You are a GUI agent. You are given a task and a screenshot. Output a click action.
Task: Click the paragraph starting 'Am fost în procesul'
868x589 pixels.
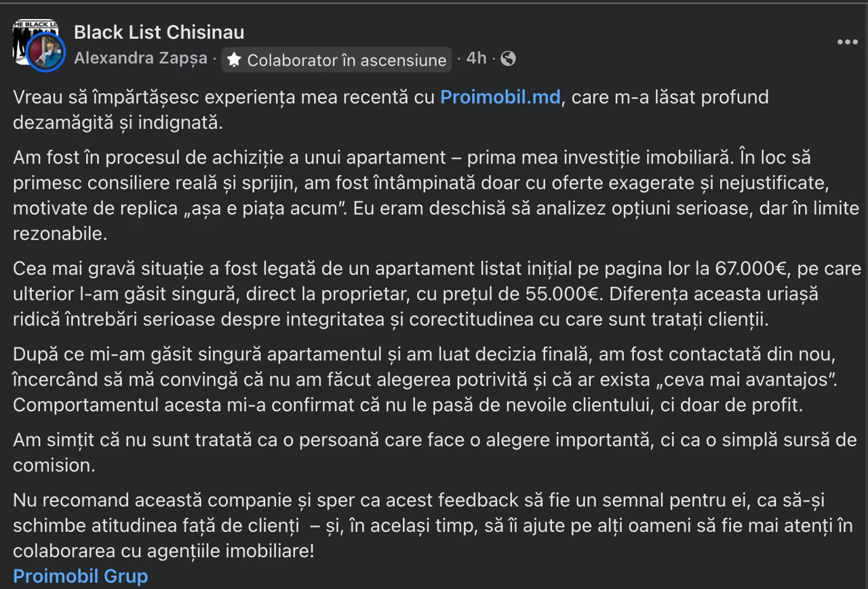click(x=434, y=195)
